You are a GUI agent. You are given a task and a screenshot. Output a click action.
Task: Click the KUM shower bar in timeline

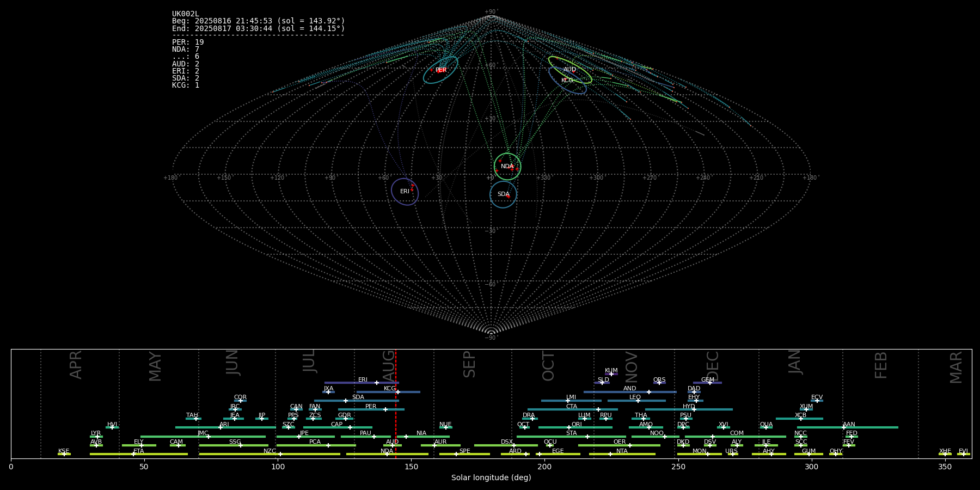click(611, 374)
